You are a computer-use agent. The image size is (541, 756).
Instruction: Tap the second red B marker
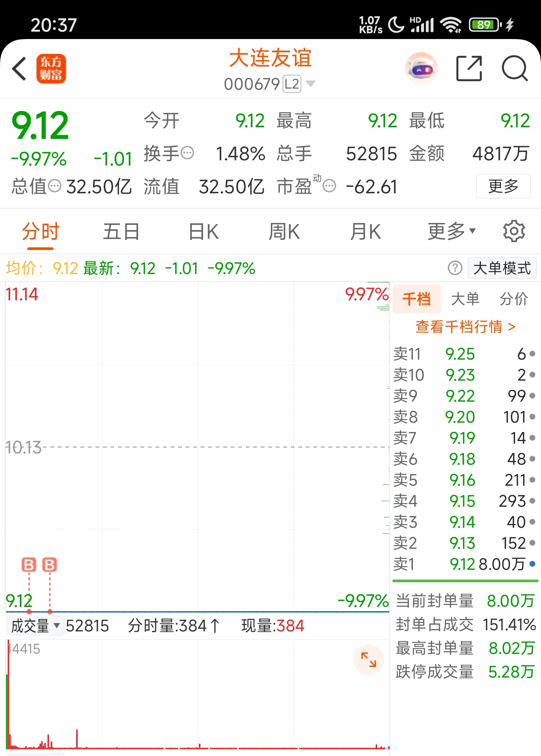[50, 565]
